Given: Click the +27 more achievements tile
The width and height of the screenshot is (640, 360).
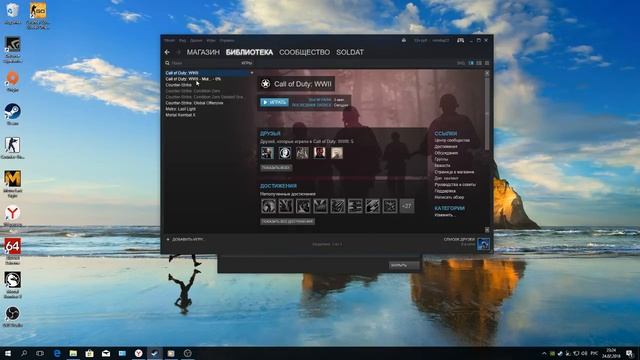Looking at the screenshot, I should pos(407,206).
